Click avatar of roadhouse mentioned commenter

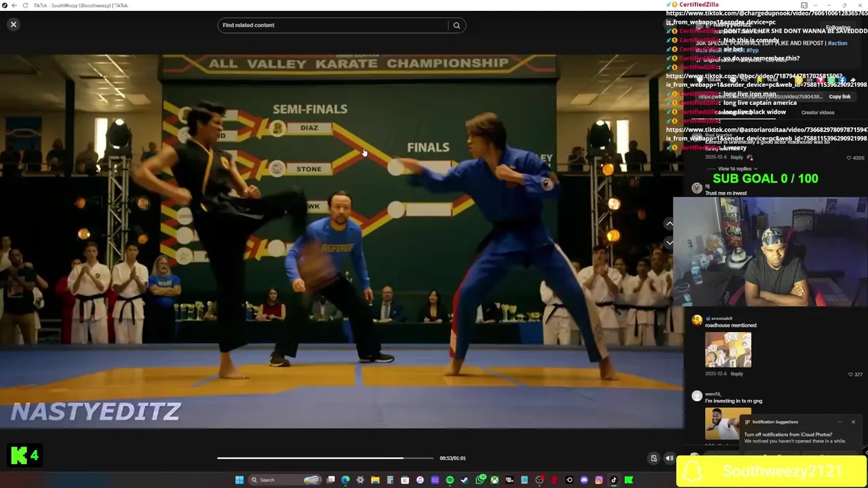coord(697,321)
